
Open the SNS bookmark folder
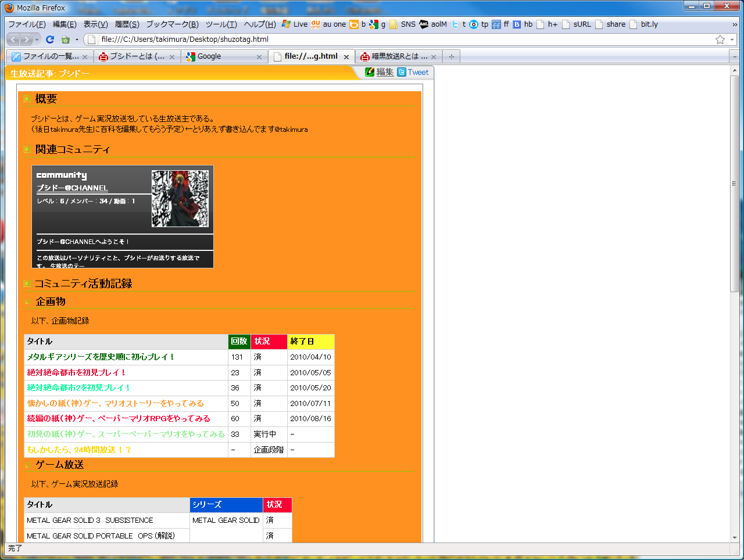(x=402, y=24)
